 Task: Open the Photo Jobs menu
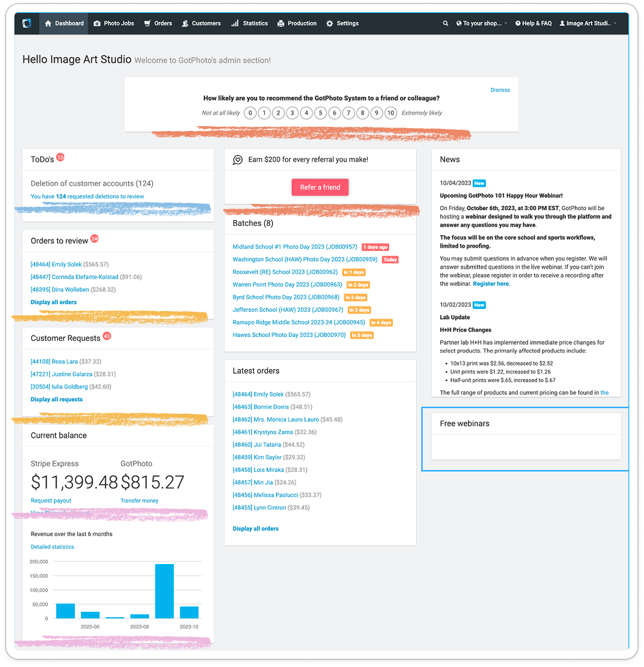point(114,23)
